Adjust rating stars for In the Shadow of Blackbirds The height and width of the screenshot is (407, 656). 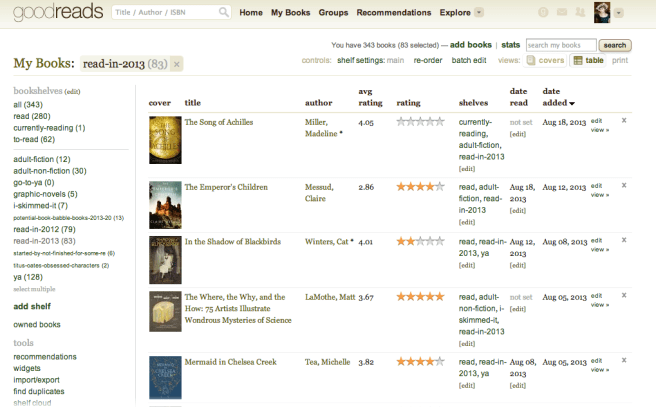tap(420, 241)
